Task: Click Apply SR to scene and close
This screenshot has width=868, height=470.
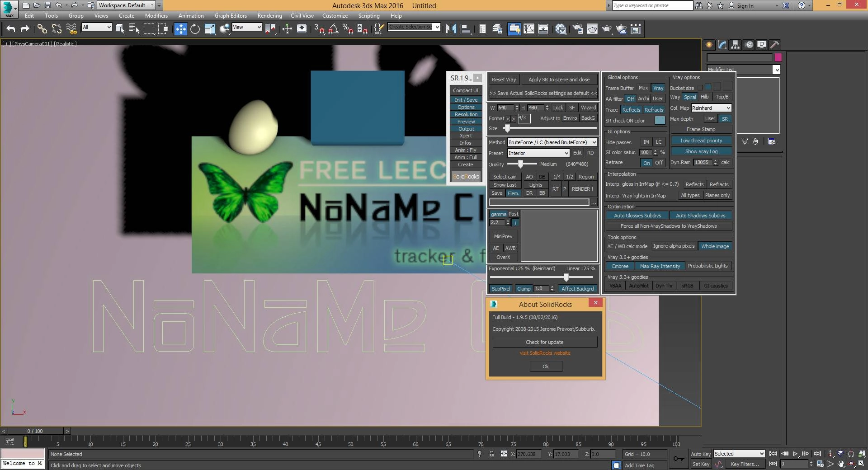Action: pos(559,80)
